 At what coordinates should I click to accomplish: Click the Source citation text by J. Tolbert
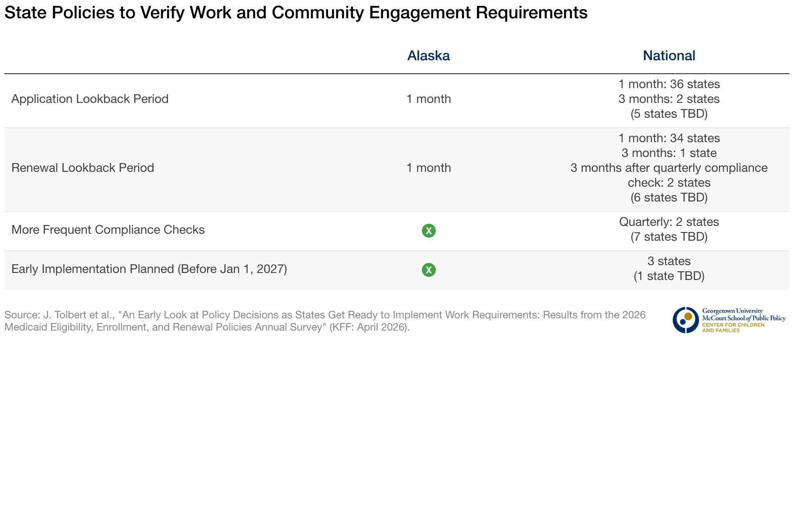click(325, 321)
